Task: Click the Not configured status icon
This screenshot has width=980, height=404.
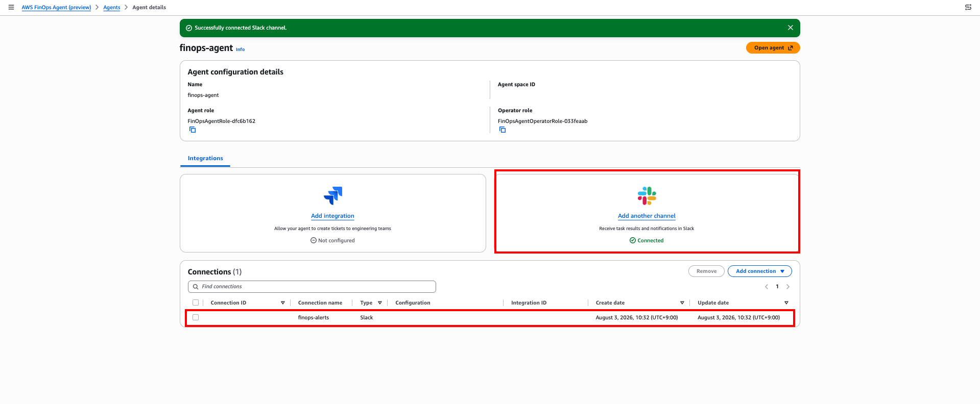Action: [314, 240]
